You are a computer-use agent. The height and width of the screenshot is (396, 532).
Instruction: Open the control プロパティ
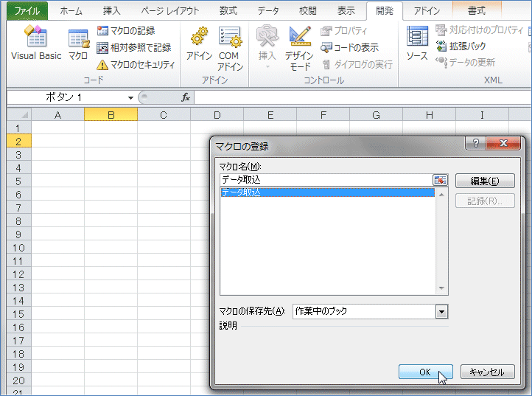tap(343, 30)
